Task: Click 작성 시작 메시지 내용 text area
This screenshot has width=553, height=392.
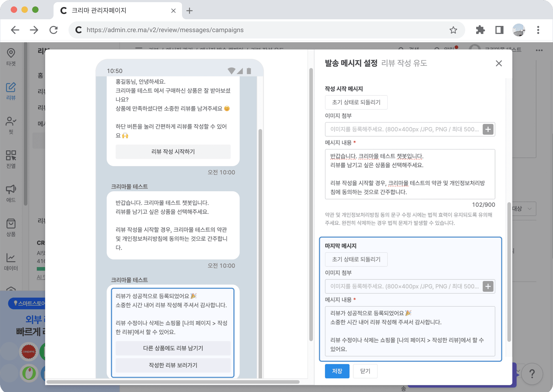Action: coord(410,174)
